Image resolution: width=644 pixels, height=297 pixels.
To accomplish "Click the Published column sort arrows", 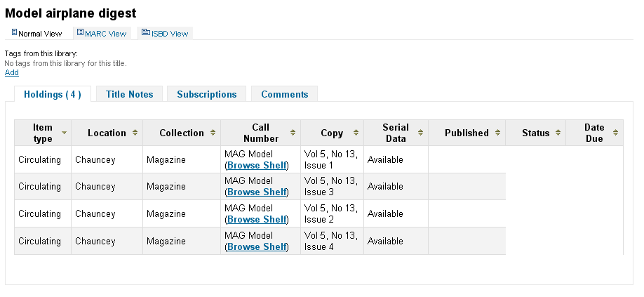I will [x=498, y=133].
